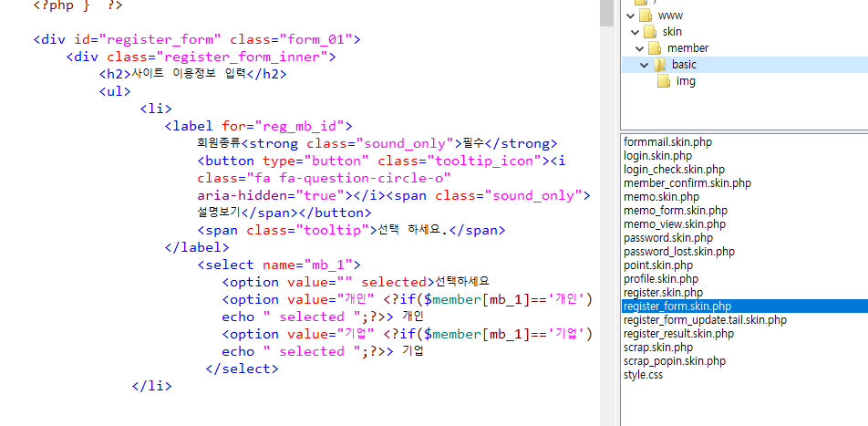Click the www folder icon

point(645,16)
